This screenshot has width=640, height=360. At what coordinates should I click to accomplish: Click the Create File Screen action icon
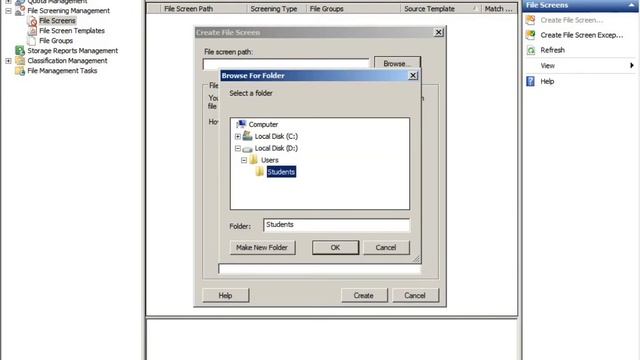point(531,20)
